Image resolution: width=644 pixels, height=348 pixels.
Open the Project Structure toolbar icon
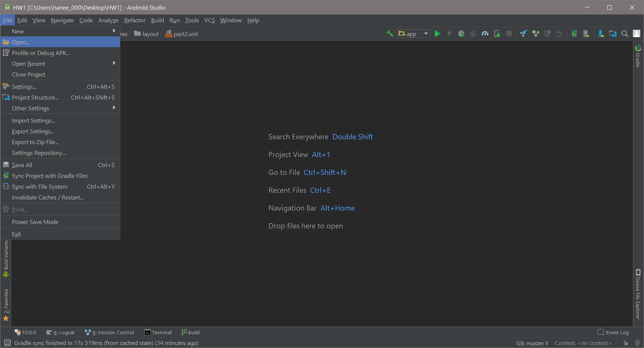613,33
